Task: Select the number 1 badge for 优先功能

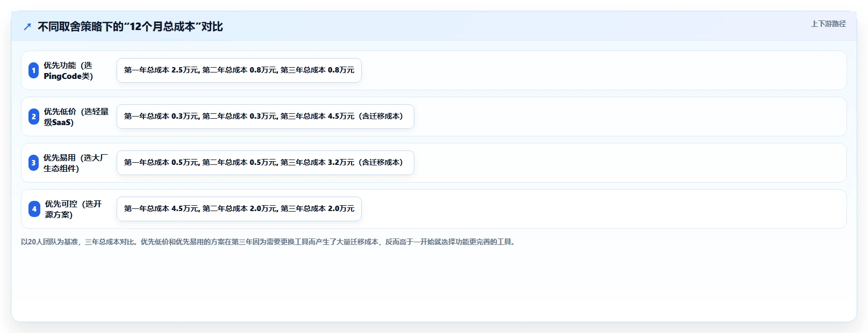Action: [x=34, y=70]
